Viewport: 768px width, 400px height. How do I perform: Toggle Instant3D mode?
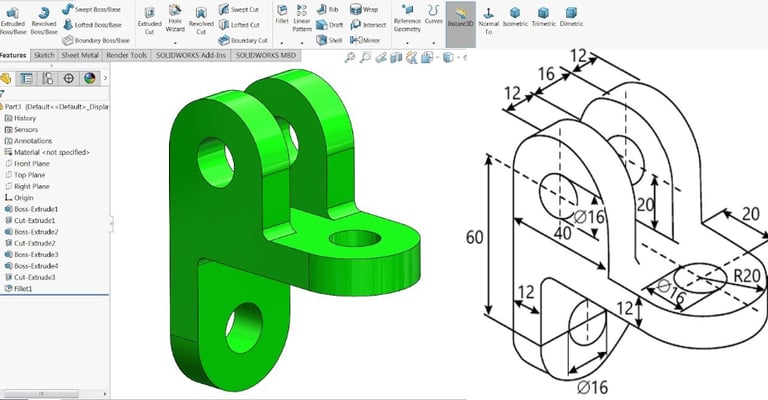pyautogui.click(x=460, y=24)
